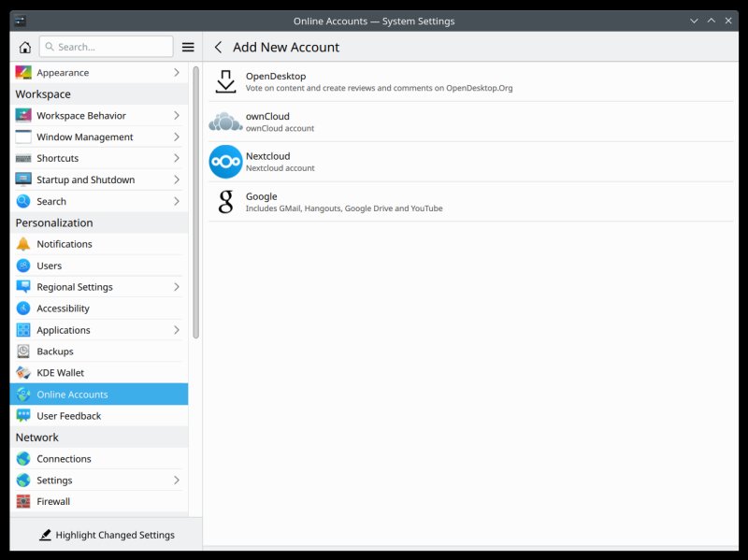The height and width of the screenshot is (560, 748).
Task: Select Accessibility in the sidebar
Action: tap(63, 309)
